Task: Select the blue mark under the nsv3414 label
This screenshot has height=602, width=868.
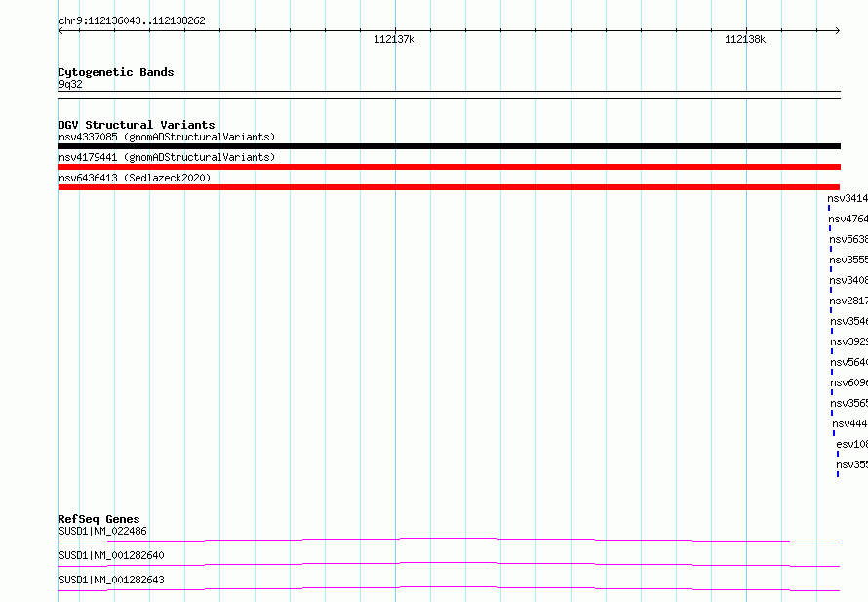Action: click(x=829, y=208)
